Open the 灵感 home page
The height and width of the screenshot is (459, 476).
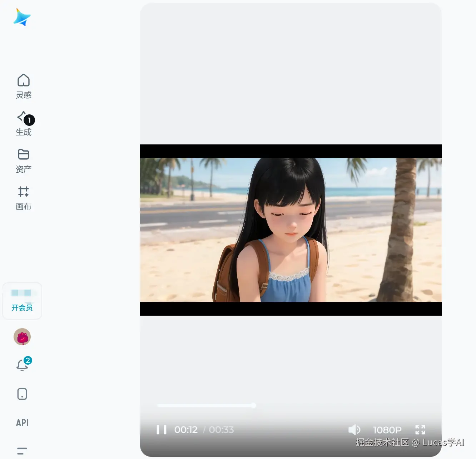click(24, 86)
